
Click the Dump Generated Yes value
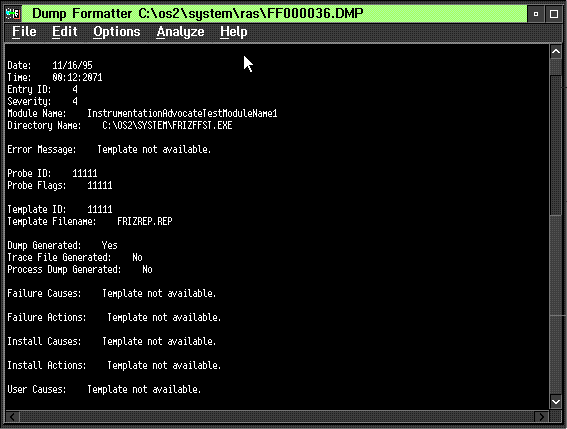[110, 245]
